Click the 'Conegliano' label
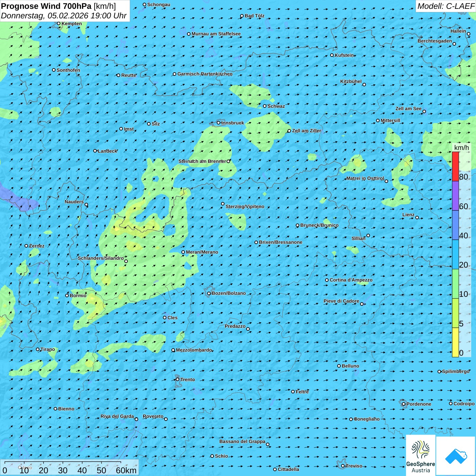Screen dimensions: 476x476 tap(367, 419)
